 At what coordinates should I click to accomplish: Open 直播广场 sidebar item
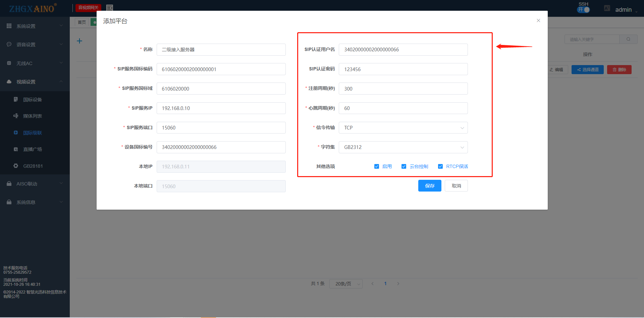(x=33, y=149)
